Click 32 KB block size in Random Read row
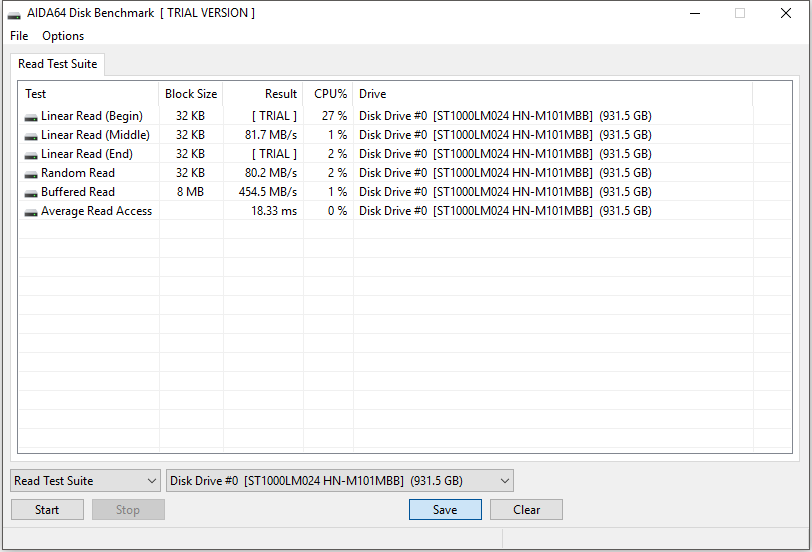This screenshot has width=812, height=552. (190, 173)
